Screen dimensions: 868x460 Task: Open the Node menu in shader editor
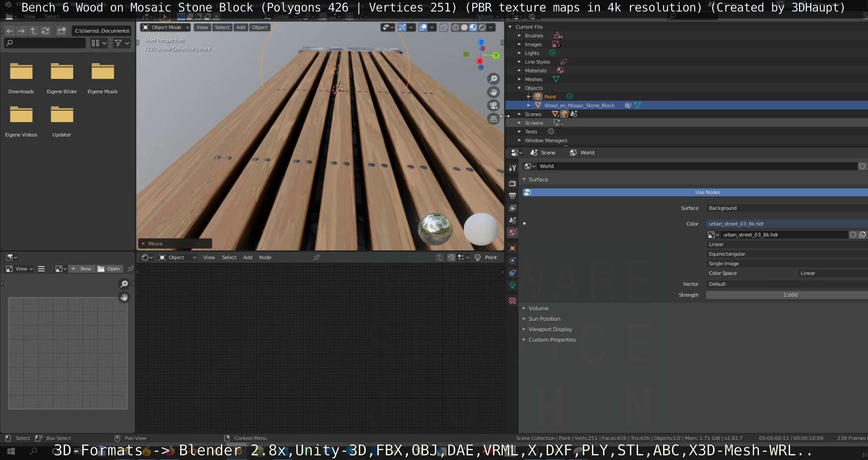pos(265,257)
